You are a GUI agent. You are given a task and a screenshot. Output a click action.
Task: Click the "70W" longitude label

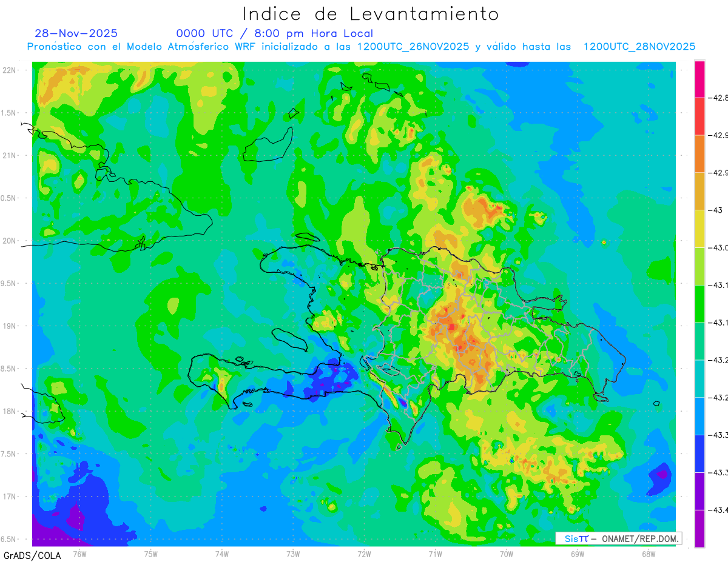pyautogui.click(x=507, y=554)
